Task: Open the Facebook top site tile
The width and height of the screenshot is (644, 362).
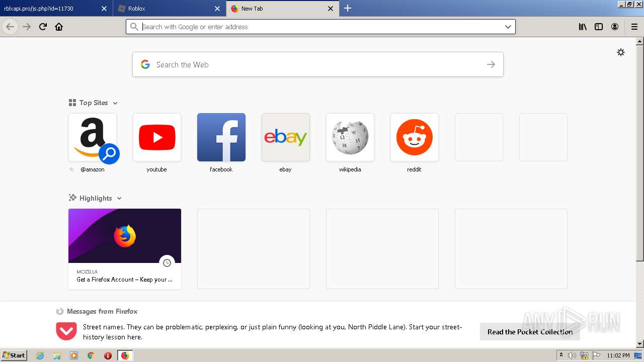Action: 221,137
